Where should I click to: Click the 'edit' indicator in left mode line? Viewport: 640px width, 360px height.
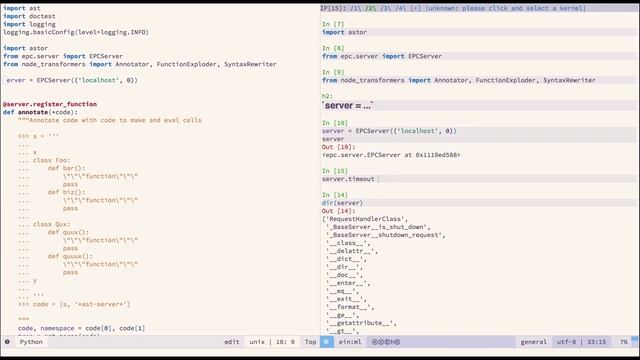click(232, 342)
